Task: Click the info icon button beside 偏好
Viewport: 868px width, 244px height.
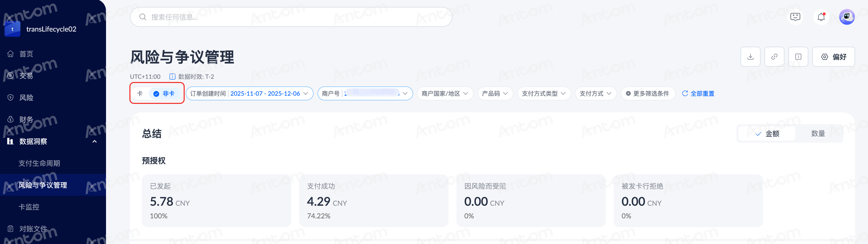Action: click(x=798, y=57)
